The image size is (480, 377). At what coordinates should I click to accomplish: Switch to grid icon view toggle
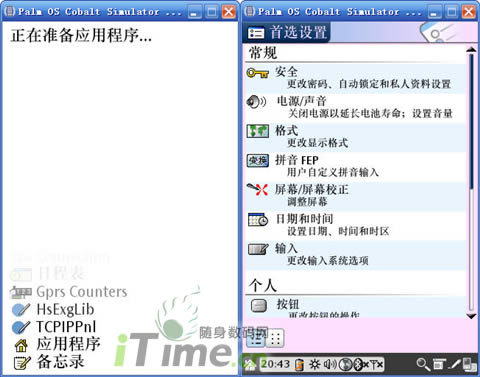pyautogui.click(x=275, y=338)
